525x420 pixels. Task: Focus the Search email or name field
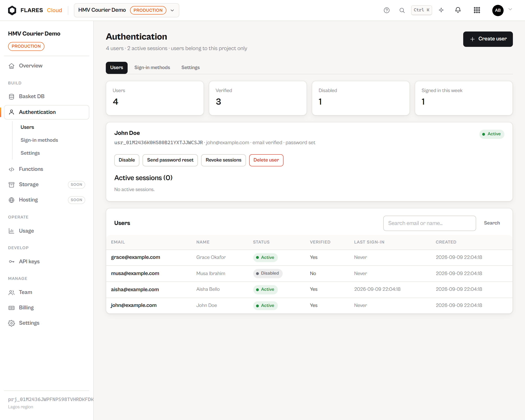429,223
